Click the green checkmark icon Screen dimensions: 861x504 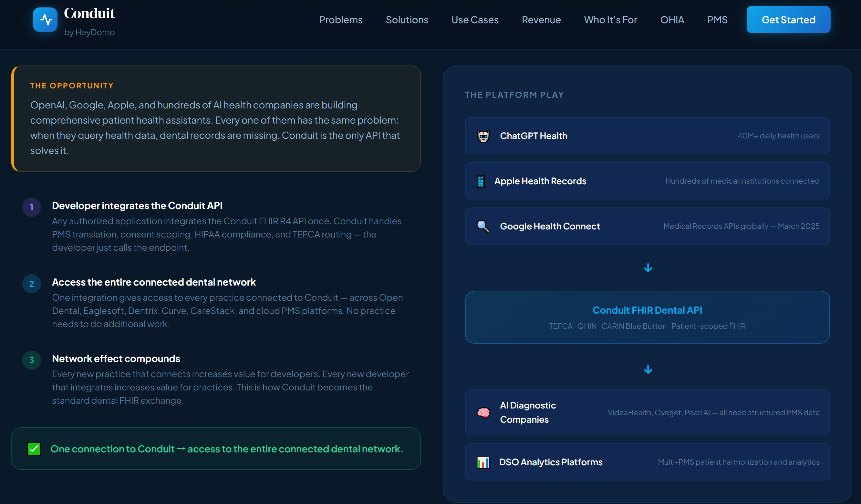pyautogui.click(x=34, y=449)
